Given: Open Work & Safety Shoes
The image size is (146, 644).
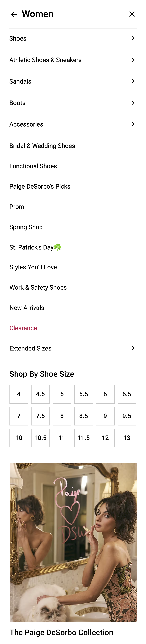Looking at the screenshot, I should (38, 287).
